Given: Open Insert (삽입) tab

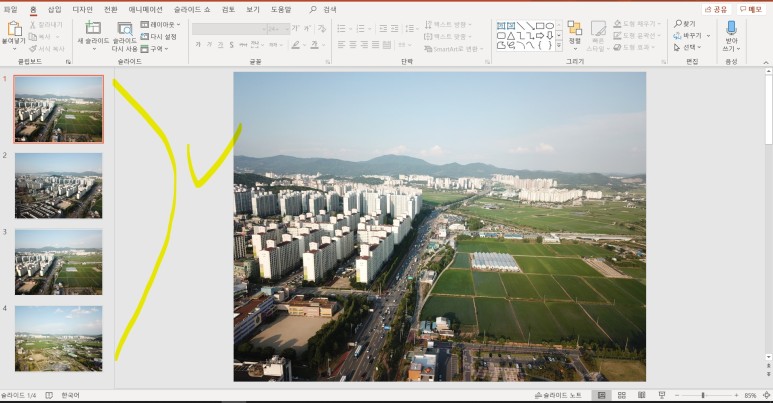Looking at the screenshot, I should point(55,9).
